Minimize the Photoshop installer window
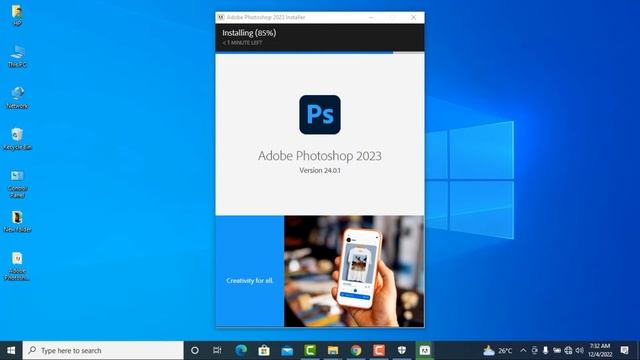This screenshot has width=640, height=360. point(371,18)
